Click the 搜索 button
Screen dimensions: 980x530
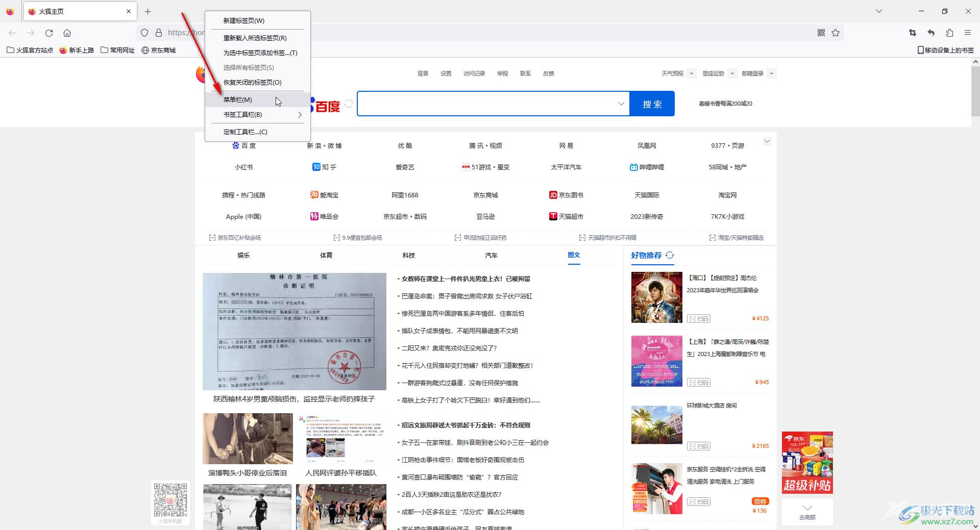click(x=652, y=104)
